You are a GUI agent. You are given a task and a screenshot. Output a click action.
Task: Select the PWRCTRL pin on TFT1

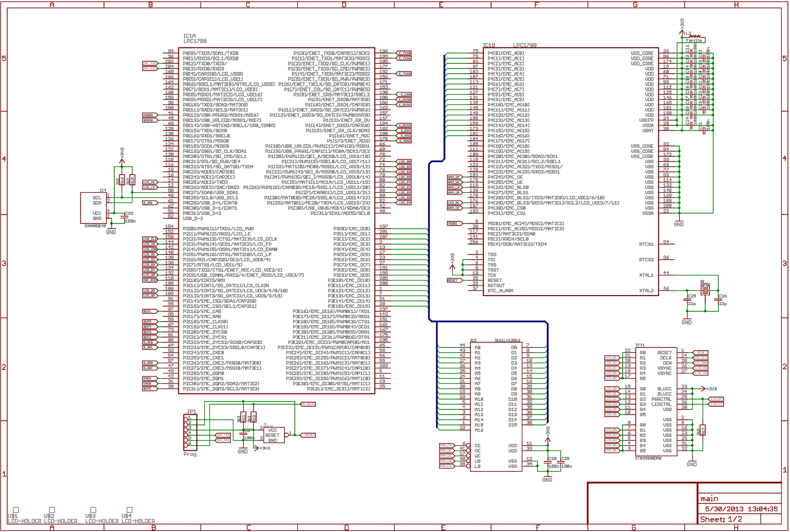[x=662, y=400]
